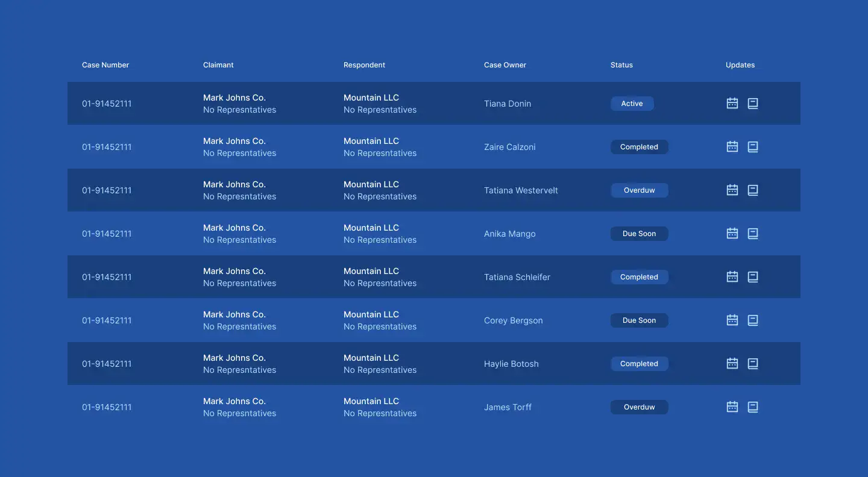The image size is (868, 477).
Task: Select the Respondent column header
Action: click(364, 65)
